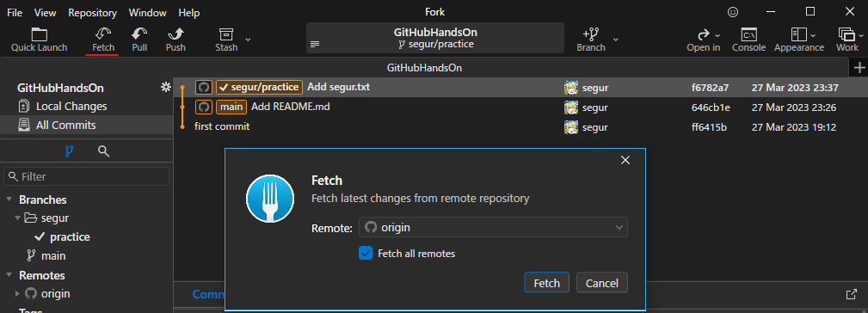Image resolution: width=868 pixels, height=313 pixels.
Task: Click the Pull toolbar icon
Action: (x=139, y=40)
